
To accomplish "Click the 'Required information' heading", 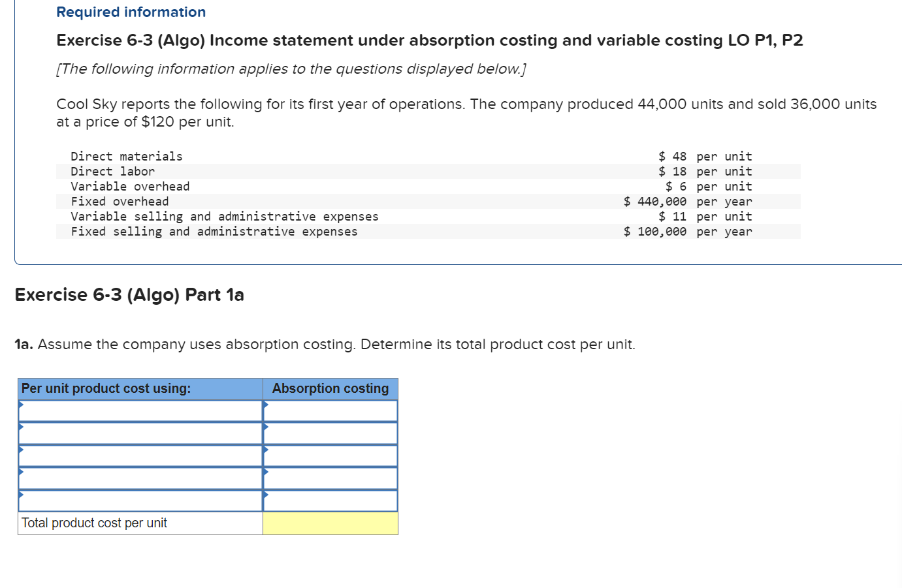I will click(x=130, y=12).
